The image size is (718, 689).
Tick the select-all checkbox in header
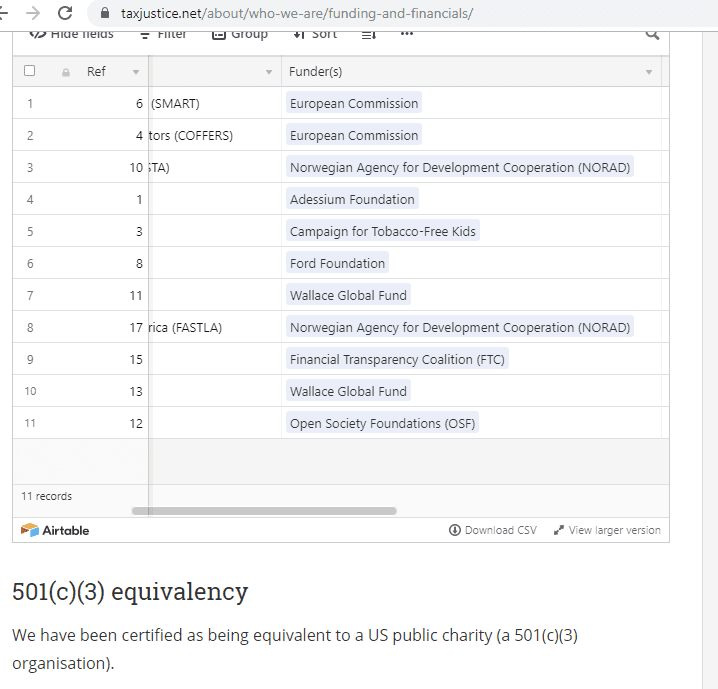(29, 71)
